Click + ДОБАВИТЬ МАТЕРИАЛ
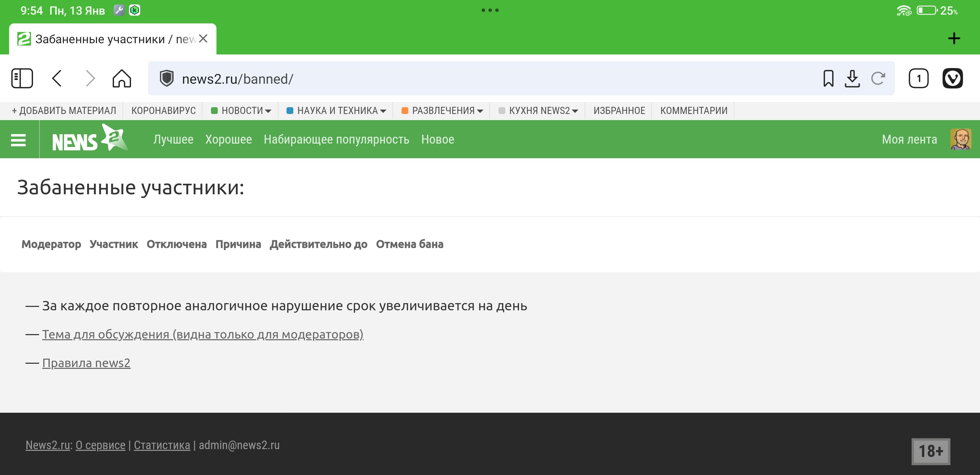This screenshot has height=475, width=980. point(64,111)
